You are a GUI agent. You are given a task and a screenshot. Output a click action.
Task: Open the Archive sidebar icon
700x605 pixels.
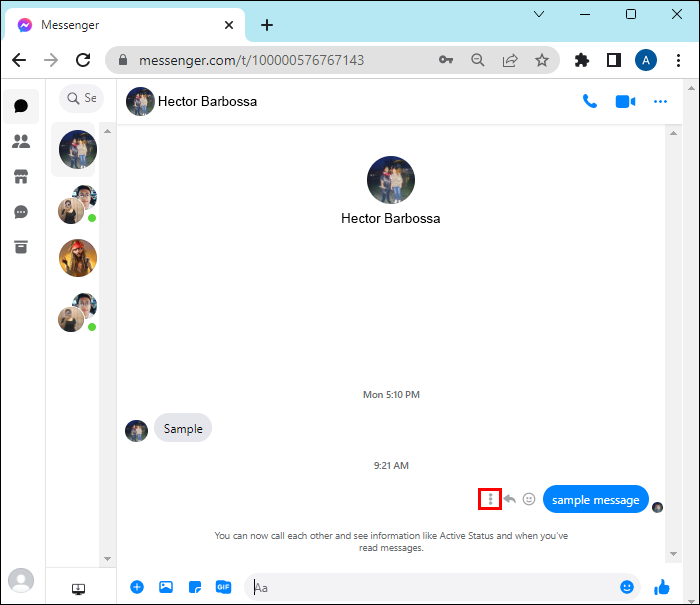[21, 247]
